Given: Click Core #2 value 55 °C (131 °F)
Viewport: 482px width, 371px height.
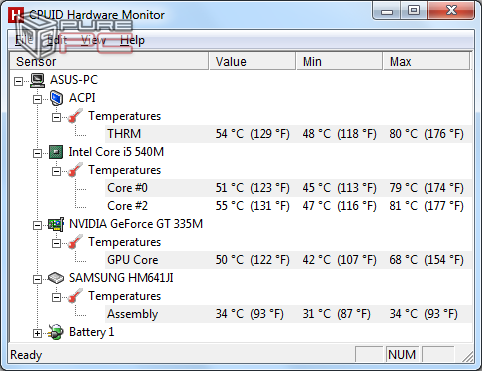Looking at the screenshot, I should 252,206.
